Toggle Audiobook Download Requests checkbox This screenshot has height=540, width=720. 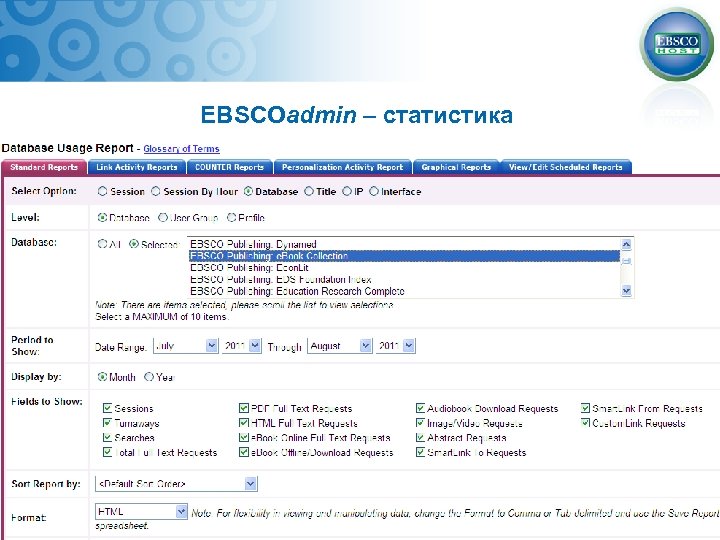click(x=420, y=408)
